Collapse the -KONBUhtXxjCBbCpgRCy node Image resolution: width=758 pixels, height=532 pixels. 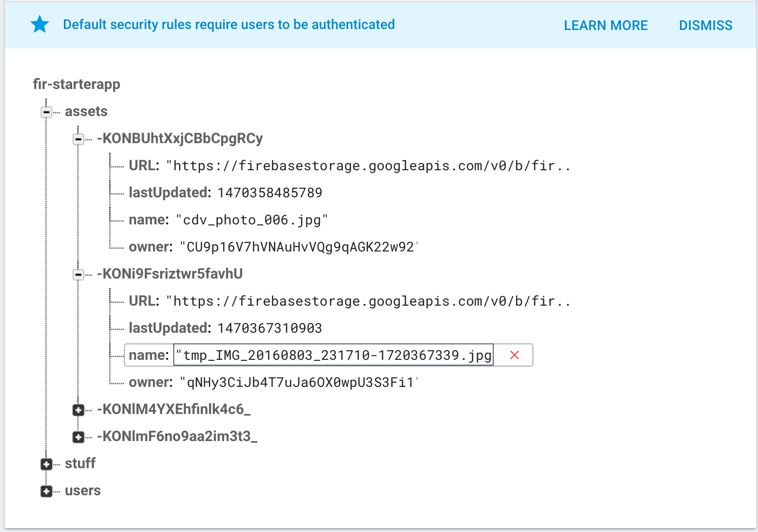78,139
